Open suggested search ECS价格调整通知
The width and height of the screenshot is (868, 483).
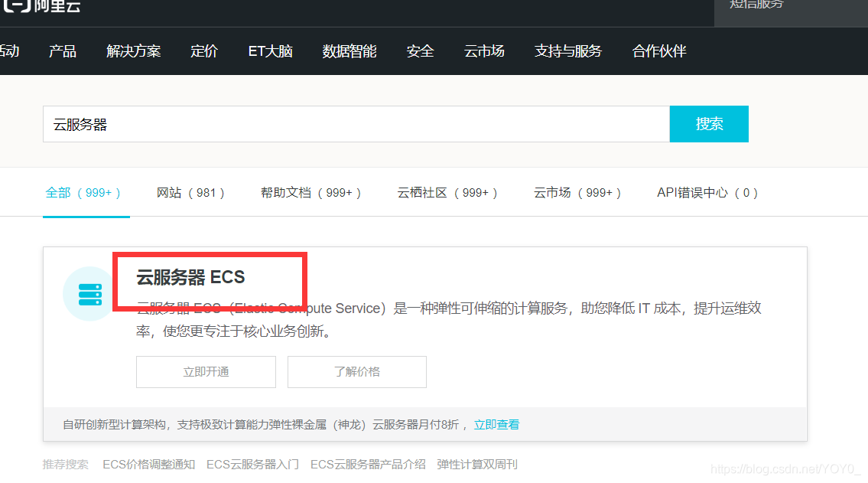pos(149,465)
